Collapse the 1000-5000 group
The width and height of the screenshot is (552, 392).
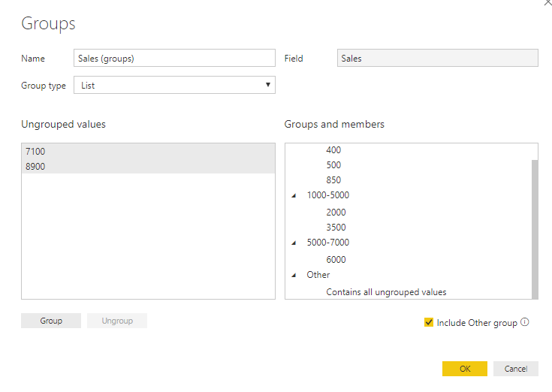294,196
